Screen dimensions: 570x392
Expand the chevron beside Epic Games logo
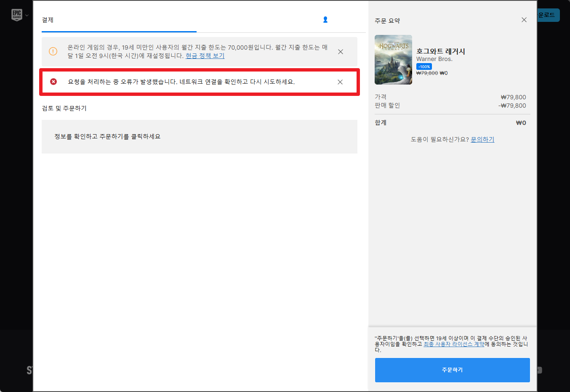coord(27,16)
